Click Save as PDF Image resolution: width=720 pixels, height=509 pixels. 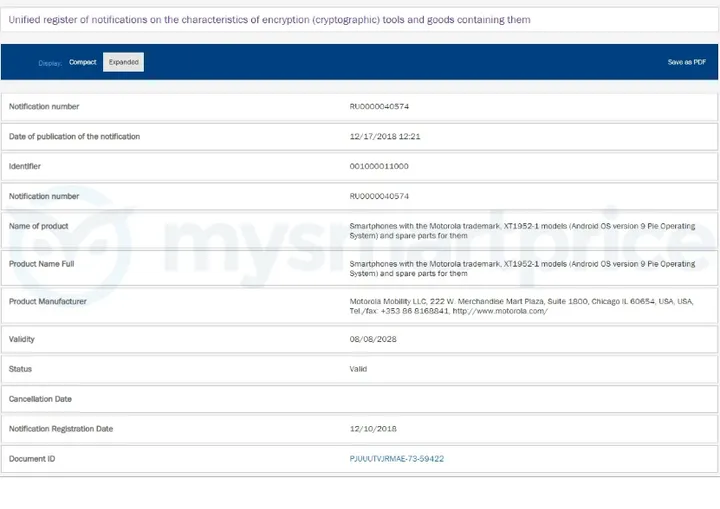point(686,63)
